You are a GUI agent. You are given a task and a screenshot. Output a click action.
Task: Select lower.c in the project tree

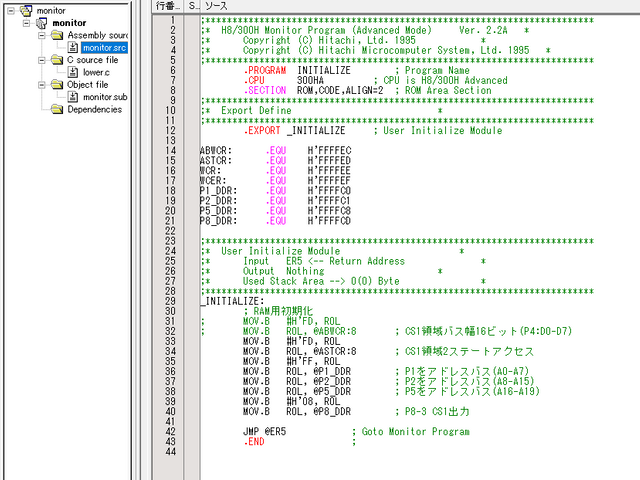pos(97,72)
